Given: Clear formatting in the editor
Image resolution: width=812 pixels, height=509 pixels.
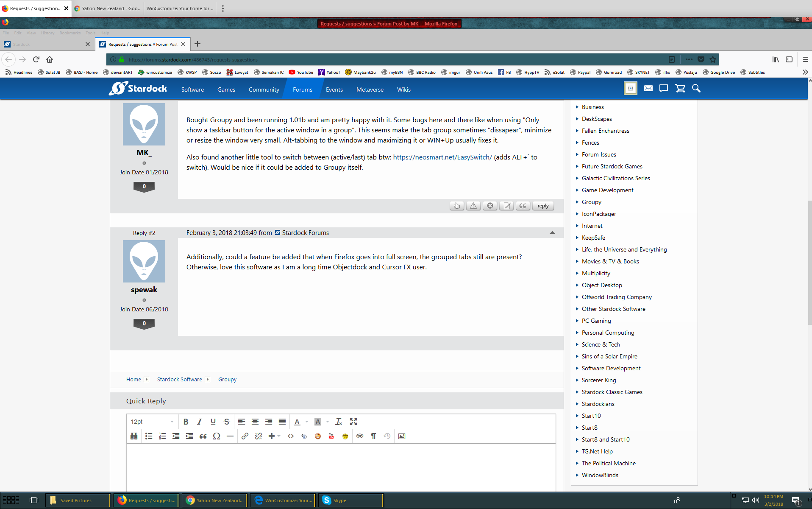Looking at the screenshot, I should [x=339, y=422].
